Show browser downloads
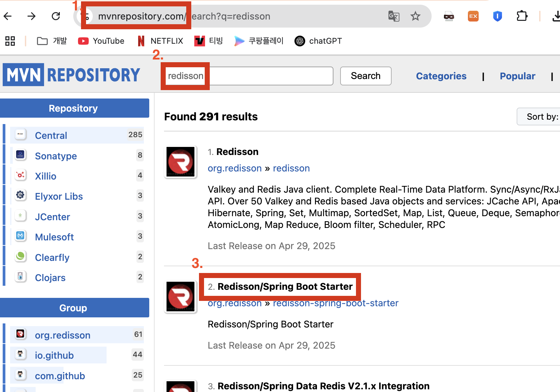 tap(556, 16)
